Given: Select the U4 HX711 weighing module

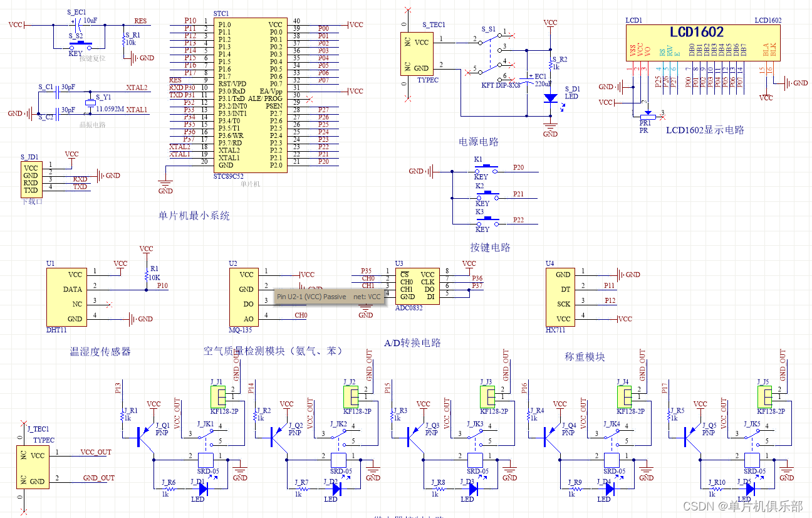Looking at the screenshot, I should 561,297.
